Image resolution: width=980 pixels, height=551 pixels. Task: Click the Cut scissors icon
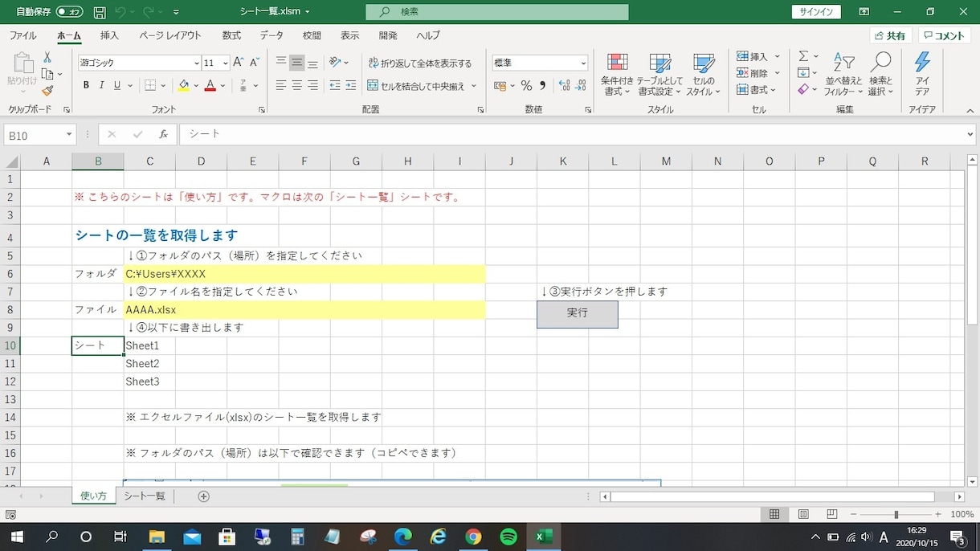[47, 58]
